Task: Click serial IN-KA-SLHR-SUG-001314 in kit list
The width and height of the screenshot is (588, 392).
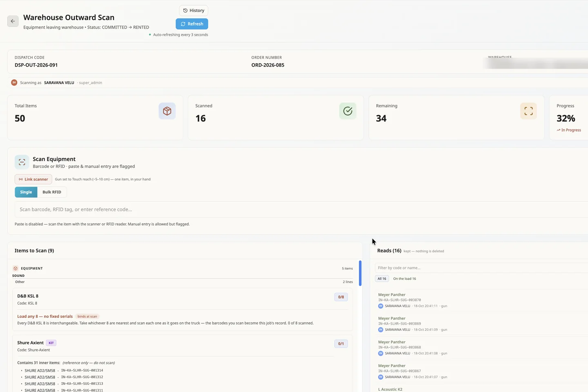Action: (82, 370)
